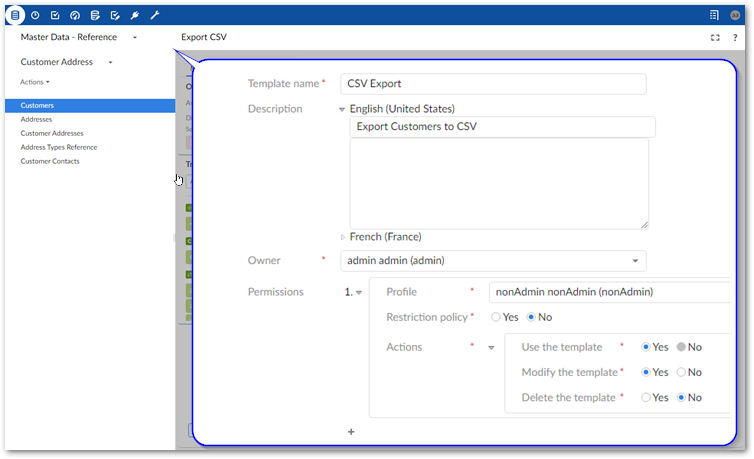Open permission item 1 dropdown arrow

[x=359, y=293]
